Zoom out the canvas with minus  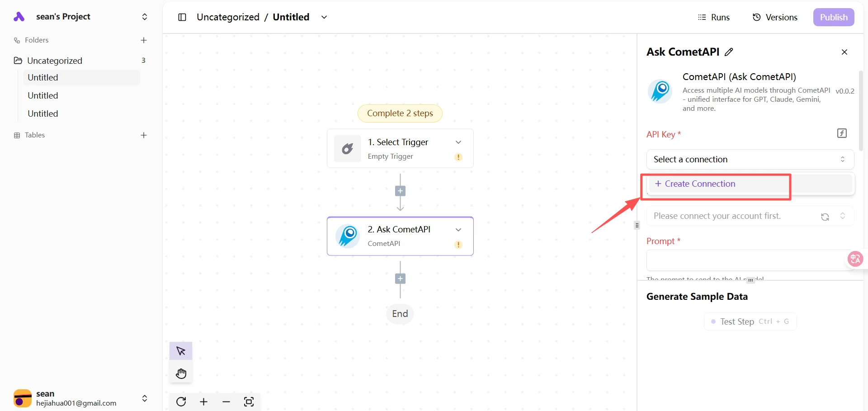[226, 402]
